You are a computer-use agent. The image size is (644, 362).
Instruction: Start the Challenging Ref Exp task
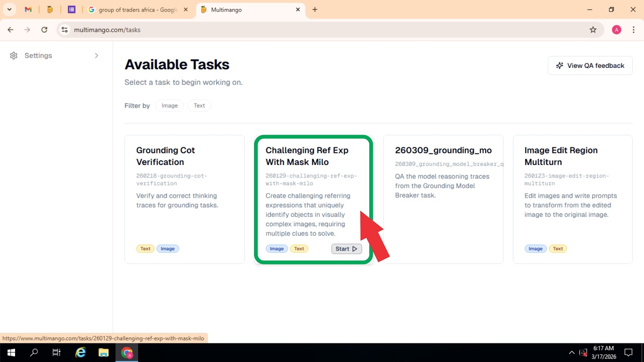(346, 249)
